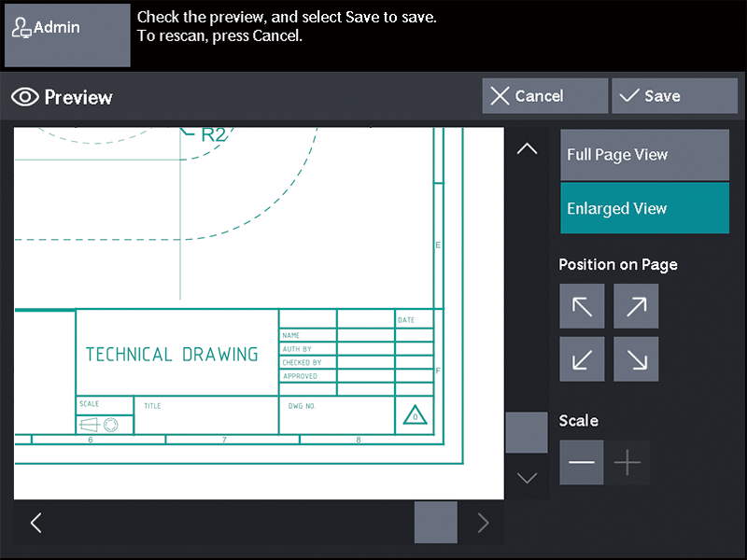Click the lower-right Position on Page arrow
The image size is (747, 560).
(636, 359)
